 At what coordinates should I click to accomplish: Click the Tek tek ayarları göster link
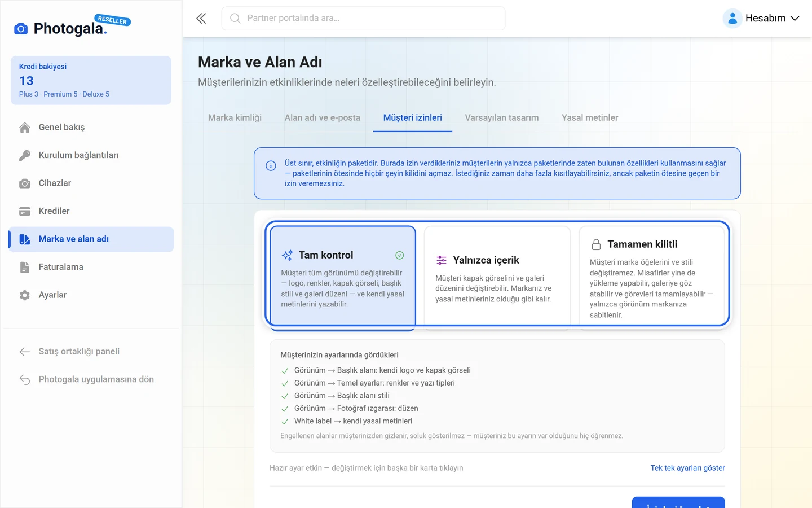[x=687, y=468]
